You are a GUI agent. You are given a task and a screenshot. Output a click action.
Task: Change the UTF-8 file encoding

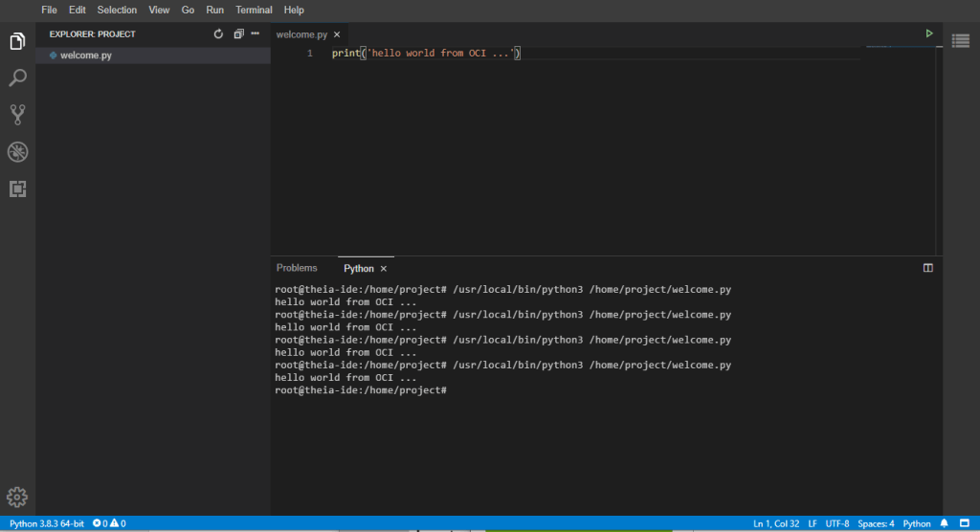click(x=837, y=523)
